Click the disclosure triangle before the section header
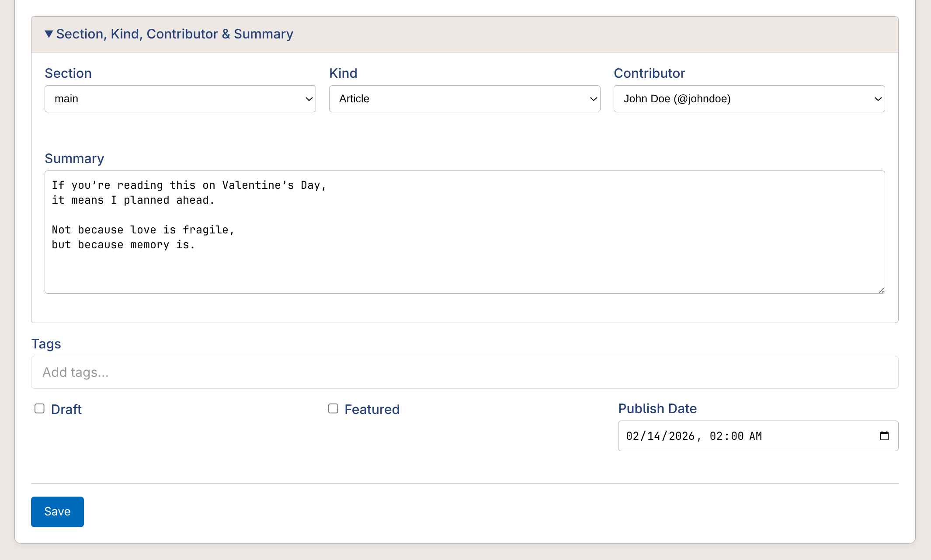This screenshot has height=560, width=931. (x=49, y=33)
